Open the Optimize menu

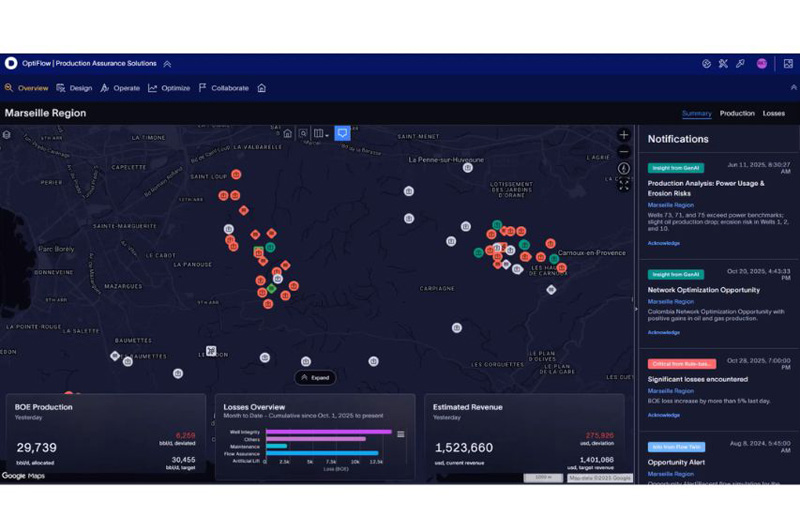(169, 88)
